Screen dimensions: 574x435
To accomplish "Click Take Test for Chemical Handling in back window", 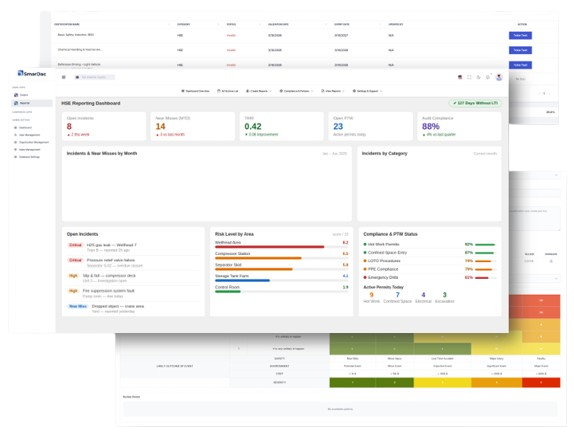I will click(520, 50).
